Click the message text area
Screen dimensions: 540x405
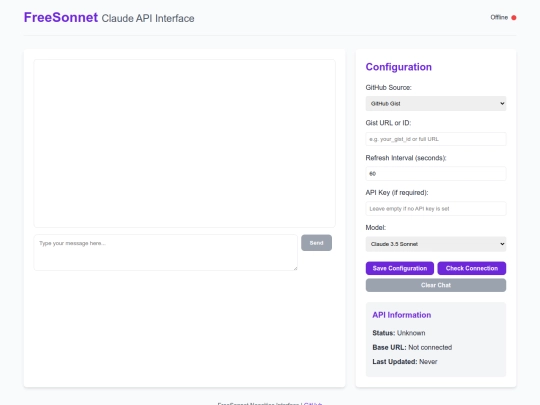pos(166,252)
